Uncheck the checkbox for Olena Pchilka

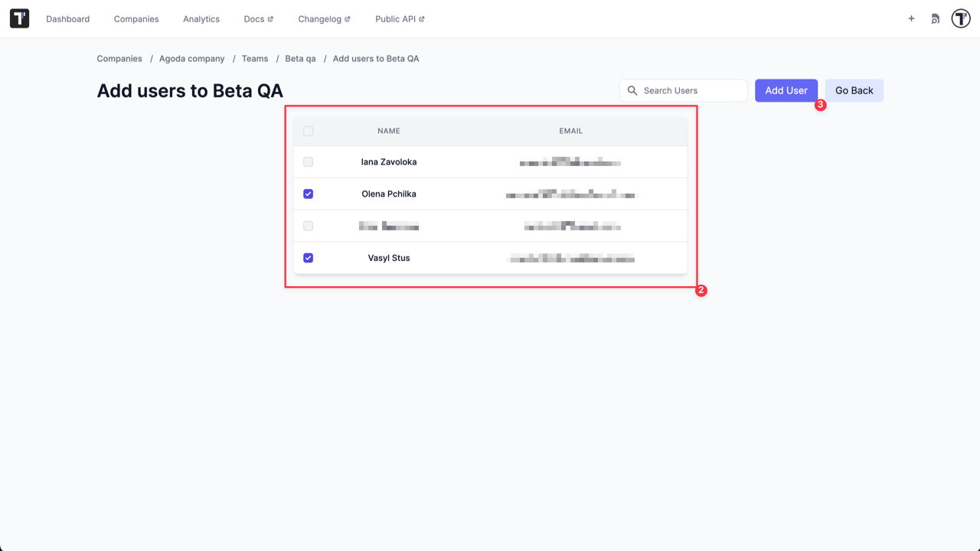(308, 194)
